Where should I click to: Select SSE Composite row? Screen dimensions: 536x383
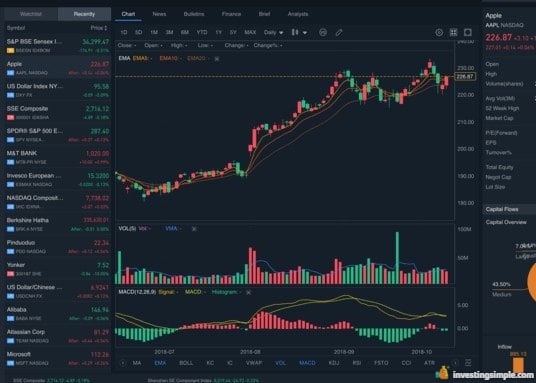tap(57, 113)
